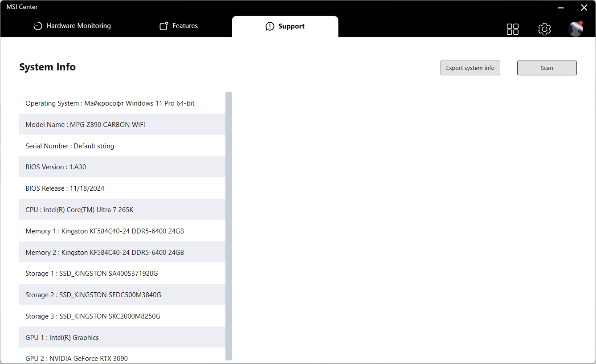Click the Serial Number Default string row
The image size is (596, 364).
pos(122,146)
